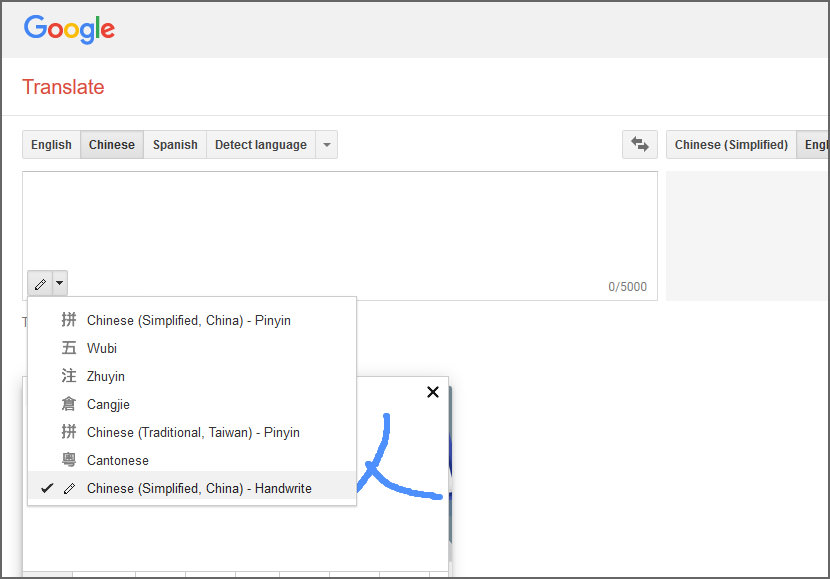Choose Chinese (Traditional, Taiwan) - Pinyin input
Image resolution: width=830 pixels, height=579 pixels.
pos(192,432)
